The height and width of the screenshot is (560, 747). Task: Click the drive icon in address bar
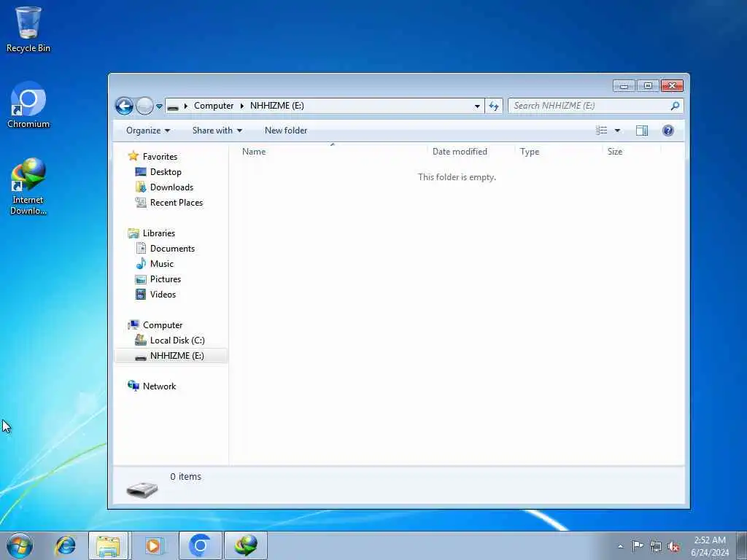174,106
